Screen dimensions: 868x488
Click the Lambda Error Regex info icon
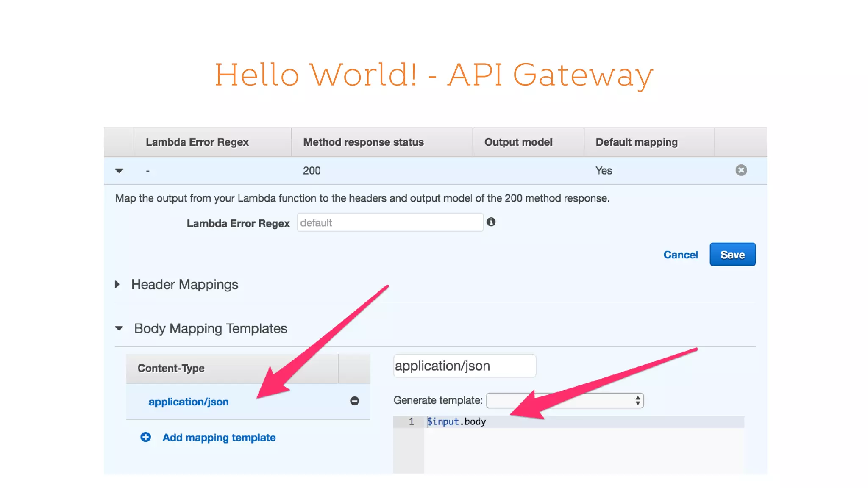tap(491, 222)
